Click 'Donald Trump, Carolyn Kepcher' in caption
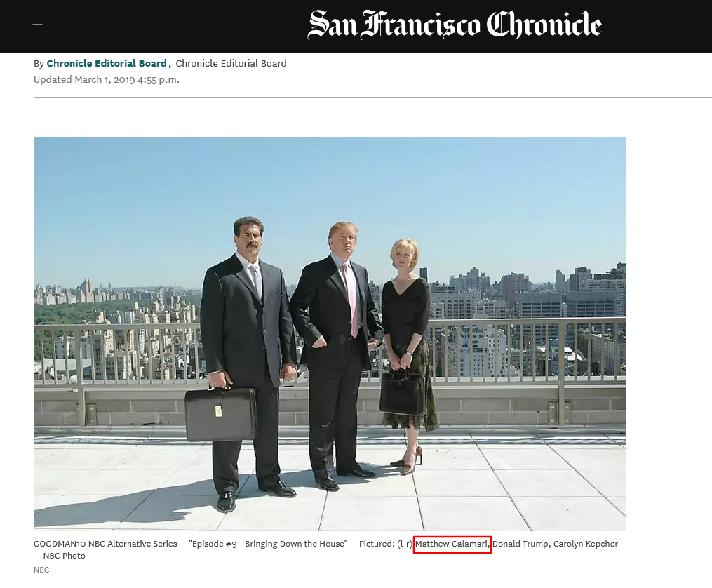Viewport: 712px width, 588px height. [x=556, y=544]
